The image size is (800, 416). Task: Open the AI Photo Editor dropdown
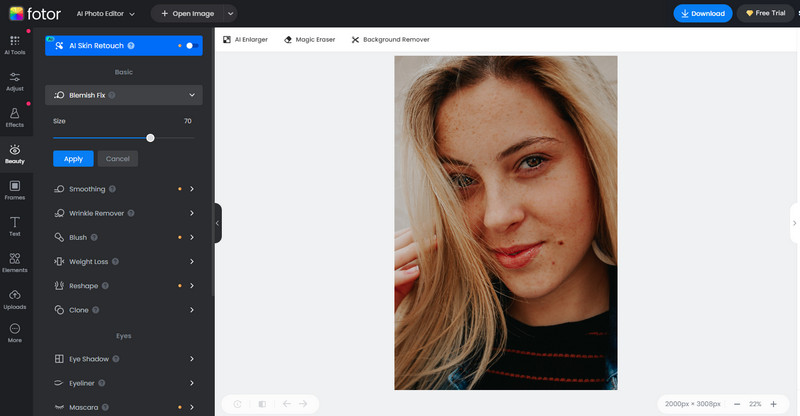pos(108,13)
